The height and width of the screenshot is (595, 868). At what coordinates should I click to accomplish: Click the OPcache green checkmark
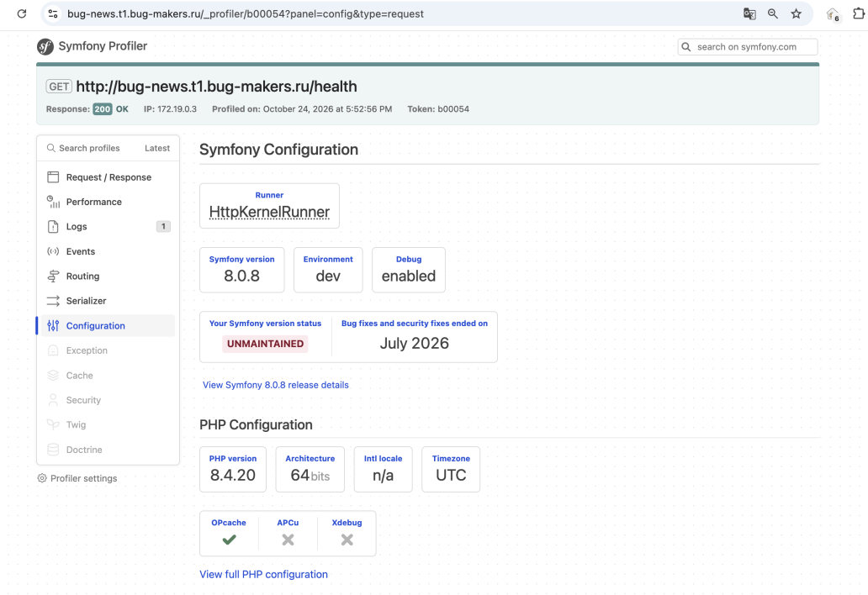point(229,540)
